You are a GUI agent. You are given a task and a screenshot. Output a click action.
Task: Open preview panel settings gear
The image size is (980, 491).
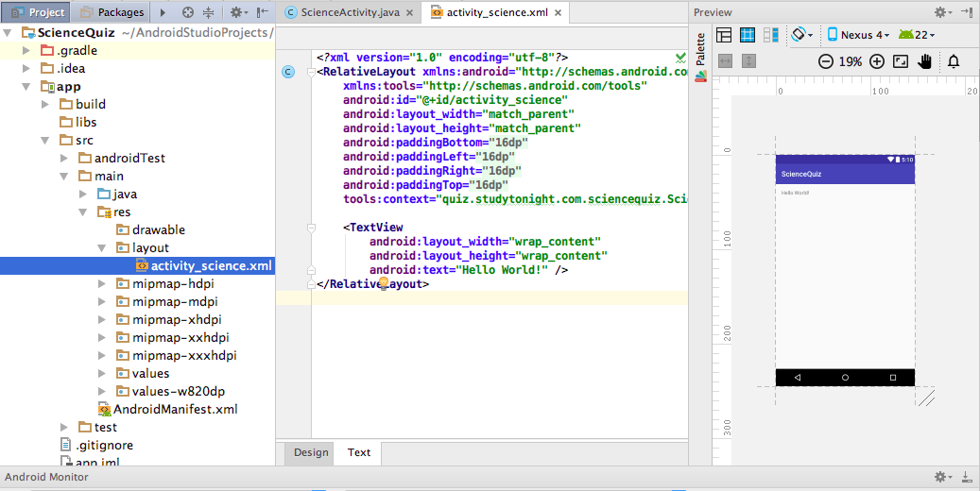pos(941,12)
